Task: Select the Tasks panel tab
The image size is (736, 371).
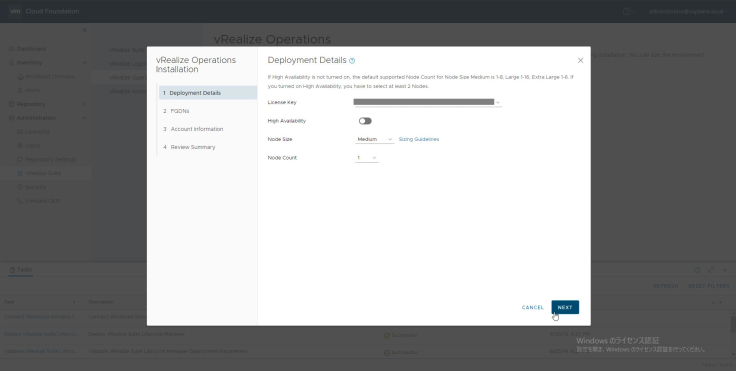Action: (21, 270)
